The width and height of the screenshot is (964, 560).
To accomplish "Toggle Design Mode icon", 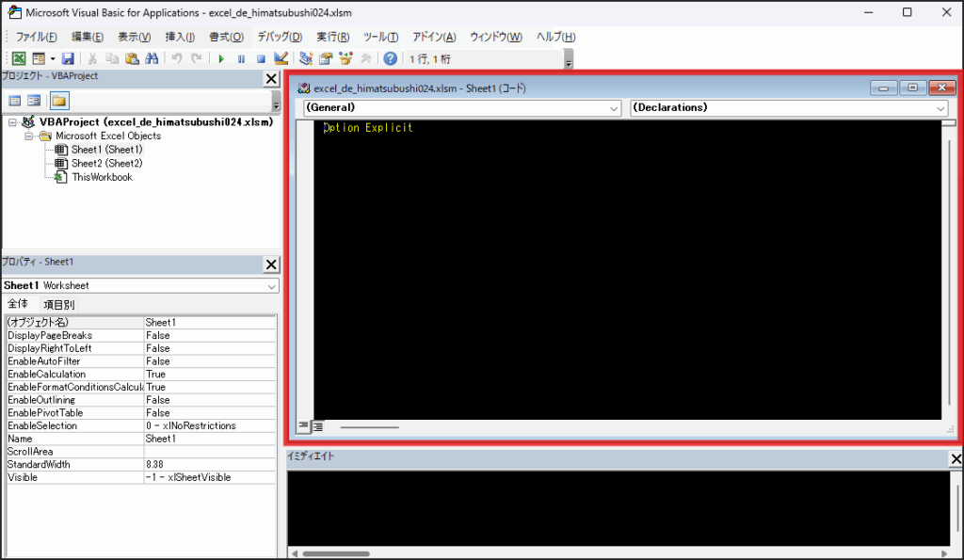I will click(x=281, y=58).
